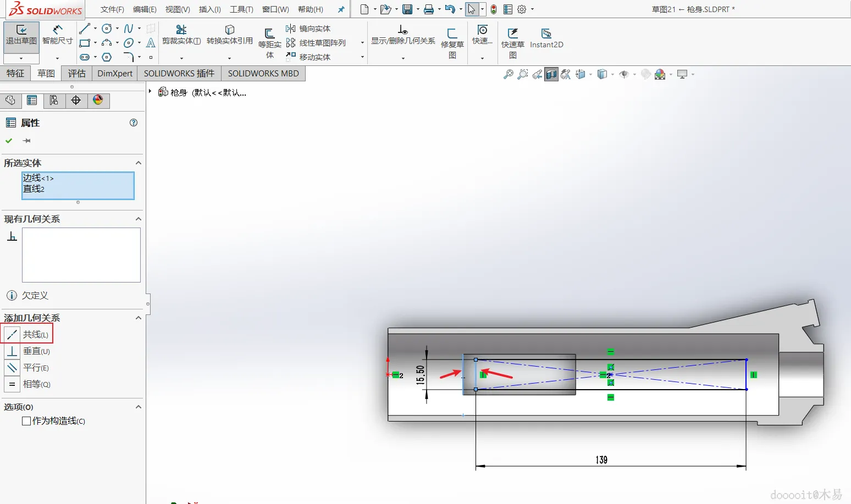Open the Trim Entities dropdown arrow
851x504 pixels.
pyautogui.click(x=181, y=58)
